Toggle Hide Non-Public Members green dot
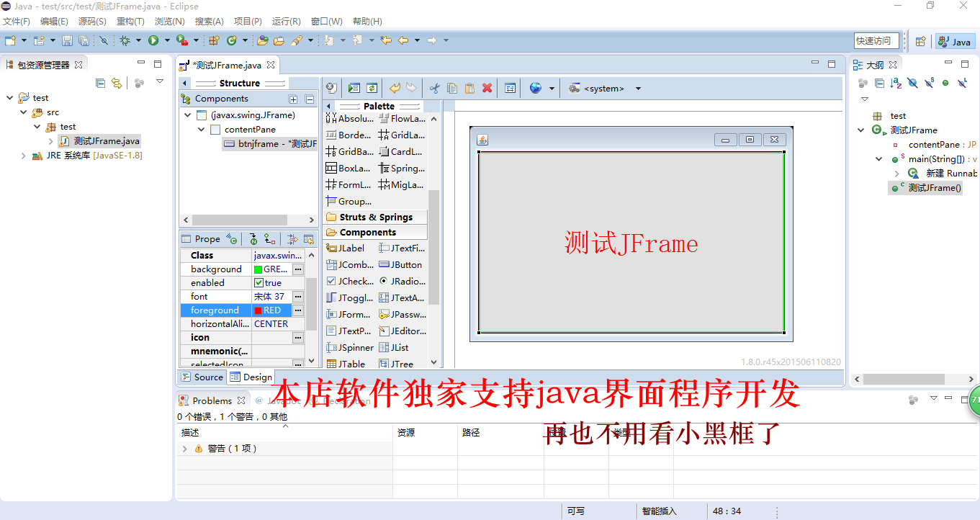980x520 pixels. click(945, 83)
